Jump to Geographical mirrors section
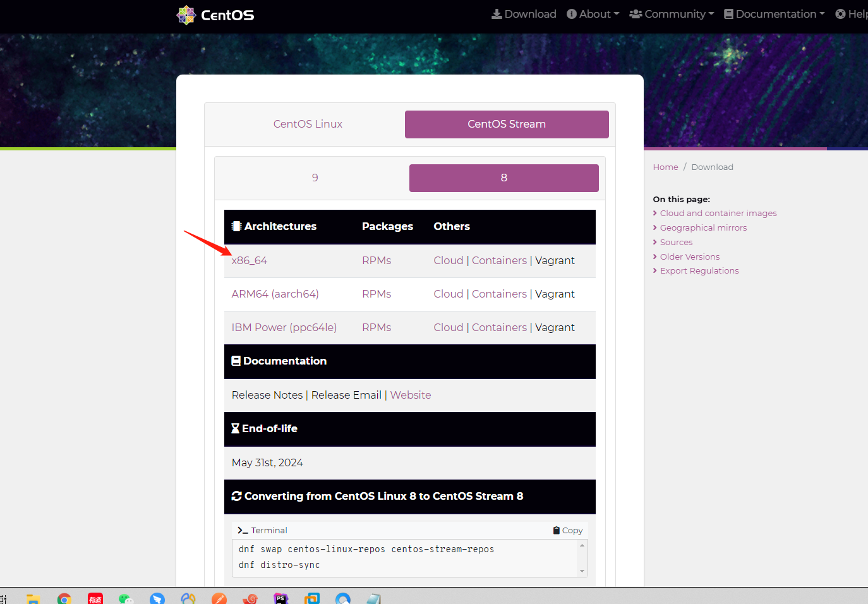 pos(703,227)
